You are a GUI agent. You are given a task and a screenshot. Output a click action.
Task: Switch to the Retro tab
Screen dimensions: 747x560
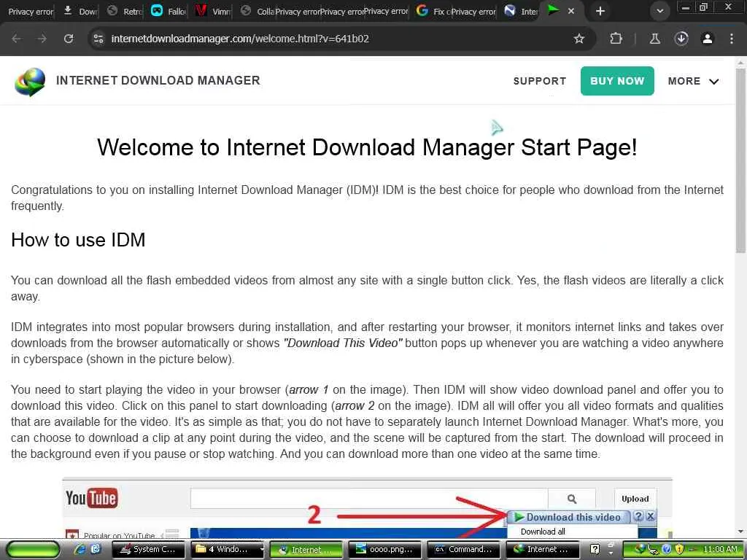point(125,11)
